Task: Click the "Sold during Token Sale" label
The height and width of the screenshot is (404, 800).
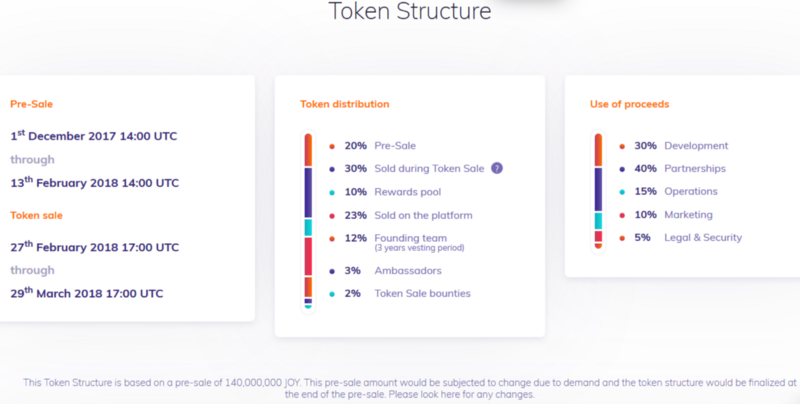Action: (428, 169)
